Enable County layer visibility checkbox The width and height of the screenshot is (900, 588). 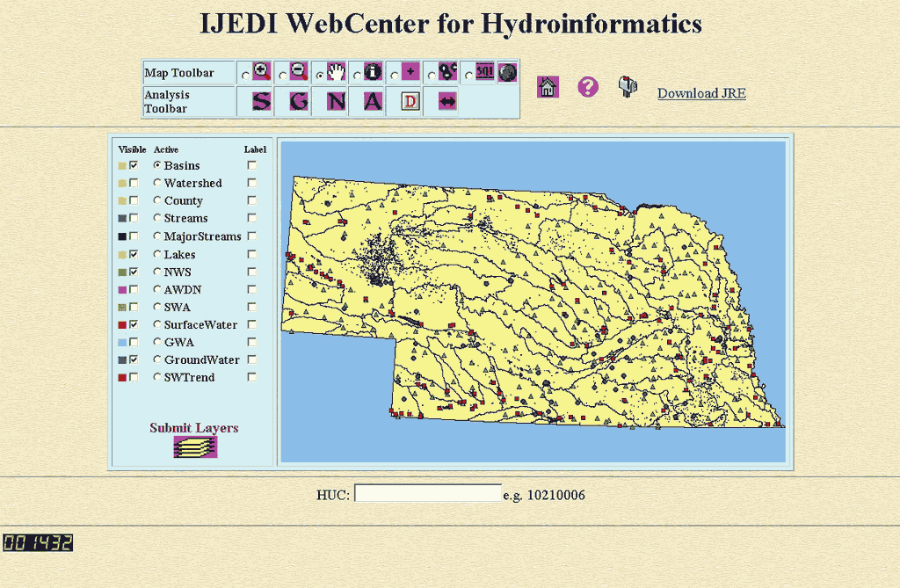(x=134, y=200)
